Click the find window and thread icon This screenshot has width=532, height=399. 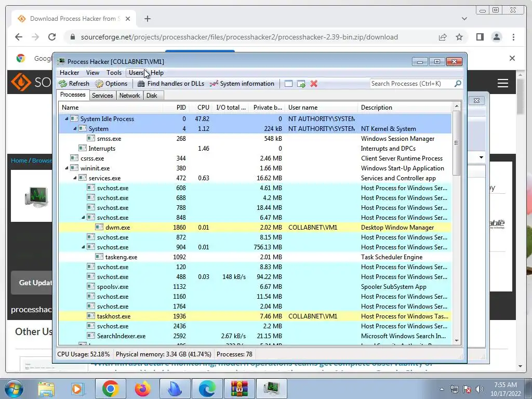pos(301,84)
